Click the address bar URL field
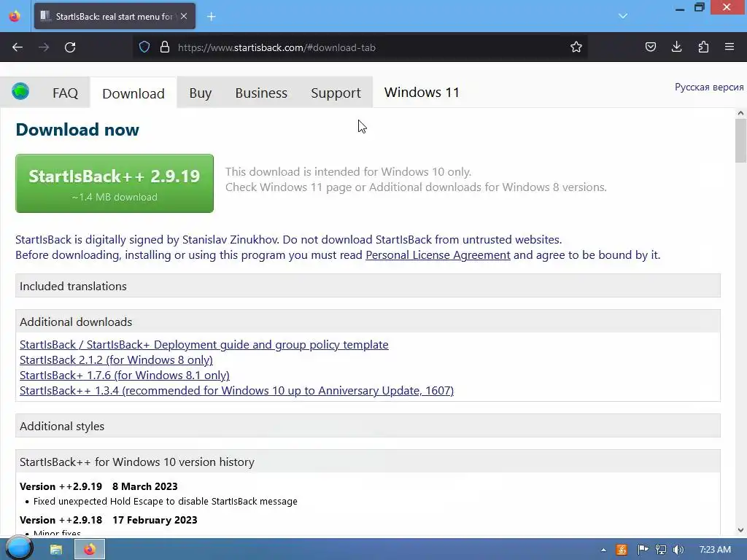This screenshot has height=560, width=747. click(x=362, y=47)
